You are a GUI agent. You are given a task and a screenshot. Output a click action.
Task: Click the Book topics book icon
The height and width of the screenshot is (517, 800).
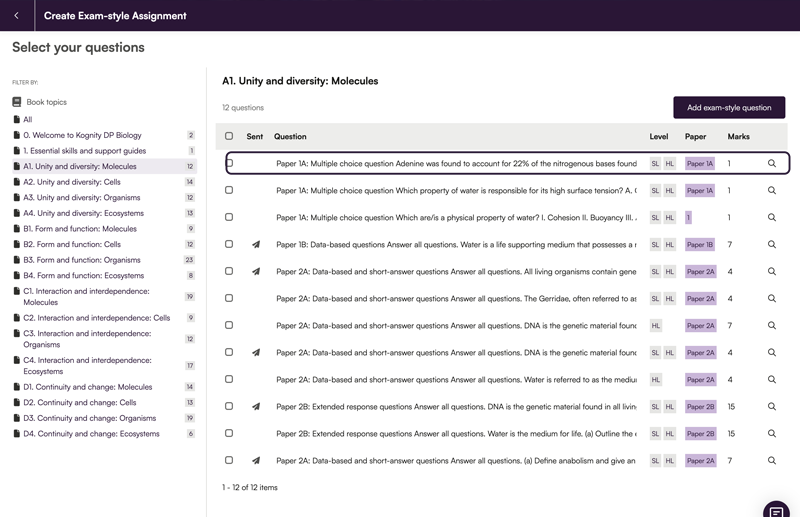(x=17, y=102)
